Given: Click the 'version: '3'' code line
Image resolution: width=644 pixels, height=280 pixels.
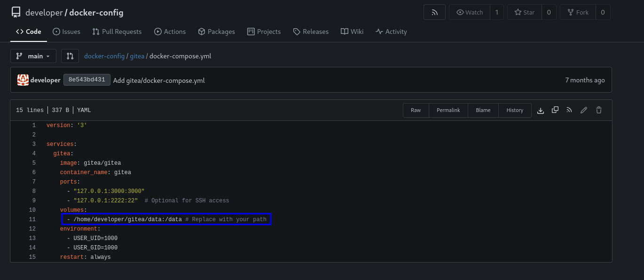Looking at the screenshot, I should click(67, 125).
